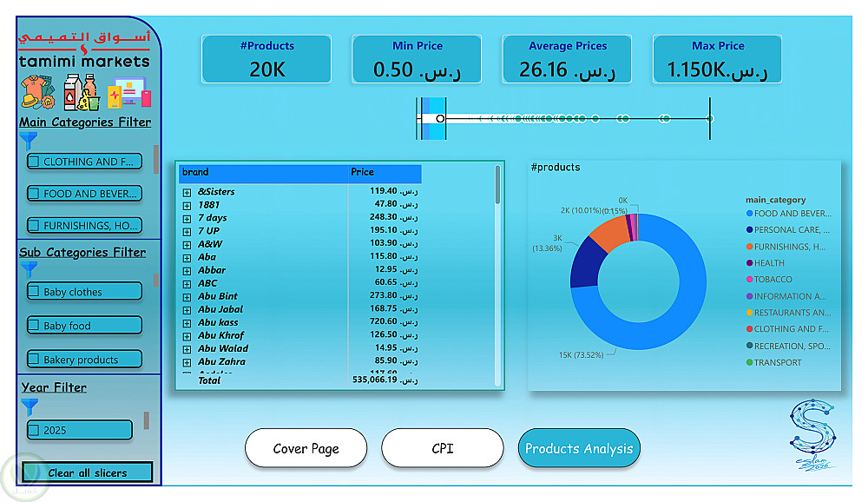
Task: Expand the Abu Jabal brand row
Action: point(187,310)
